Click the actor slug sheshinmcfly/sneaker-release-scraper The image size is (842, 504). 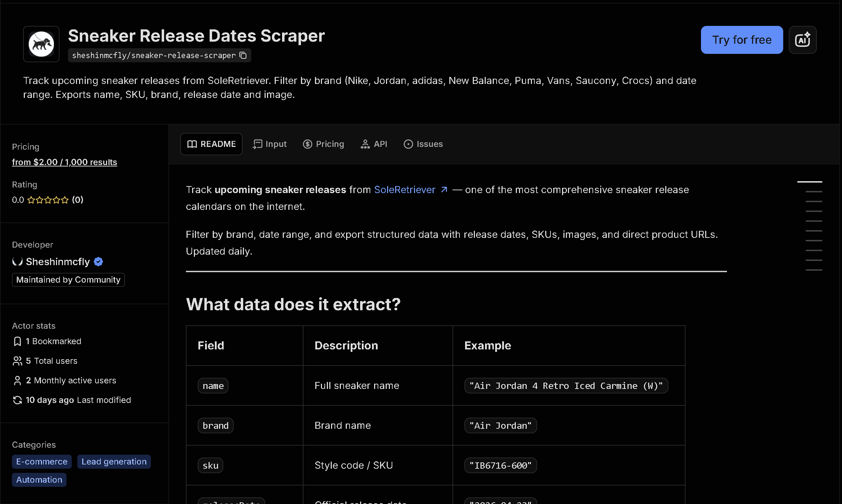point(154,55)
